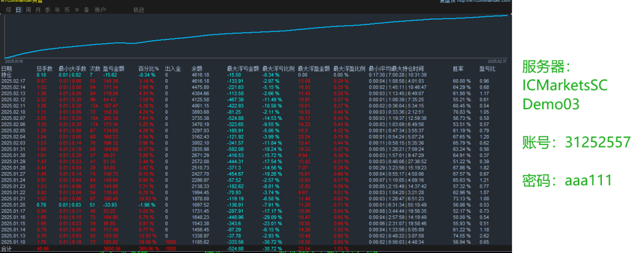Open the 季 quarterly tab
Image resolution: width=644 pixels, height=253 pixels.
[48, 10]
